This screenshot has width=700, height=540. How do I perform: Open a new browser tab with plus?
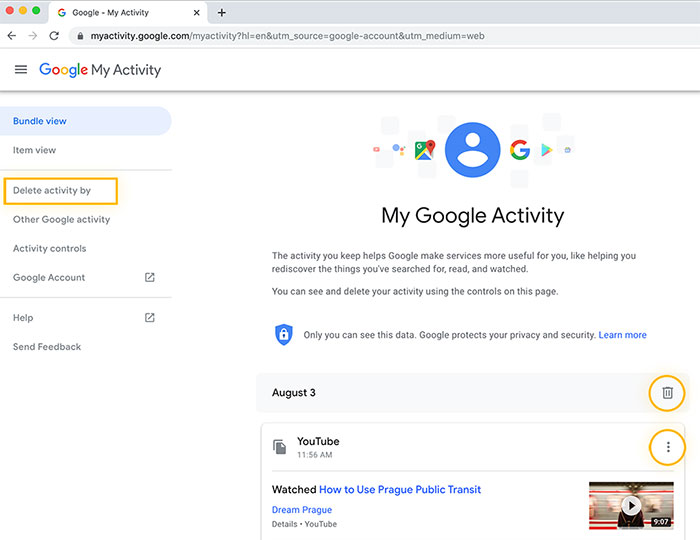[x=221, y=12]
